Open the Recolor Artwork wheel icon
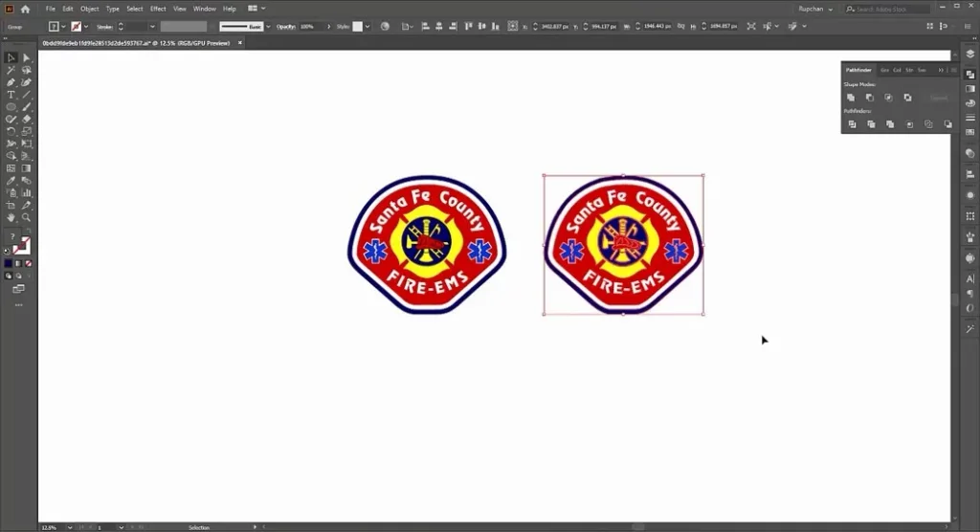 385,26
